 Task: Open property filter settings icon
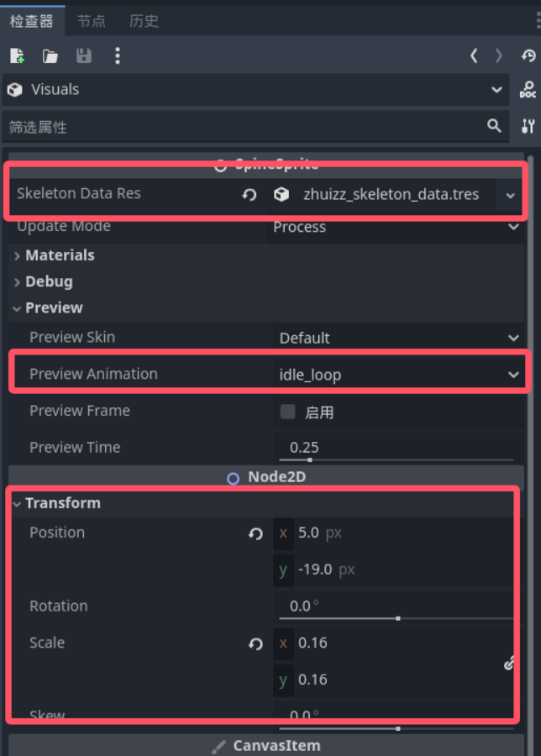click(x=528, y=126)
